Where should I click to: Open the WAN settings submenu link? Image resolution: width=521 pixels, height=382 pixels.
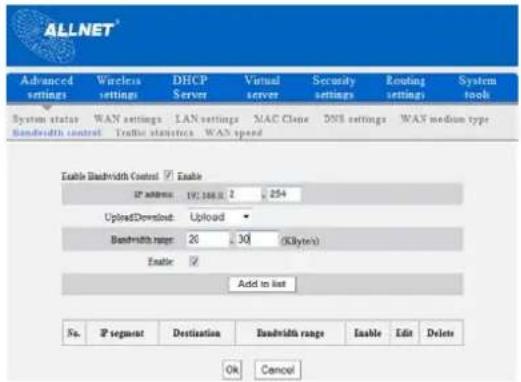(128, 119)
